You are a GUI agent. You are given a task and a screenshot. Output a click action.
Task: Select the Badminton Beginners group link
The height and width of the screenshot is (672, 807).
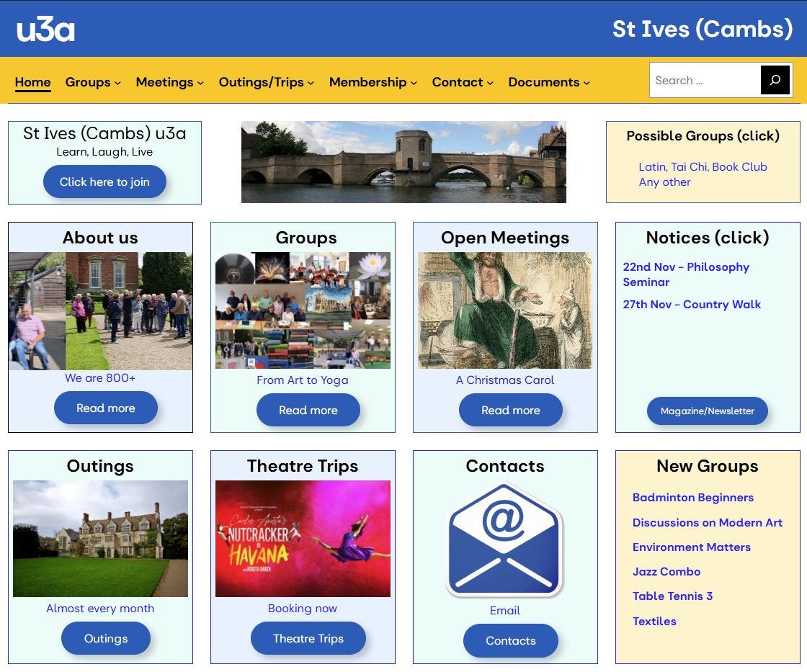tap(692, 498)
